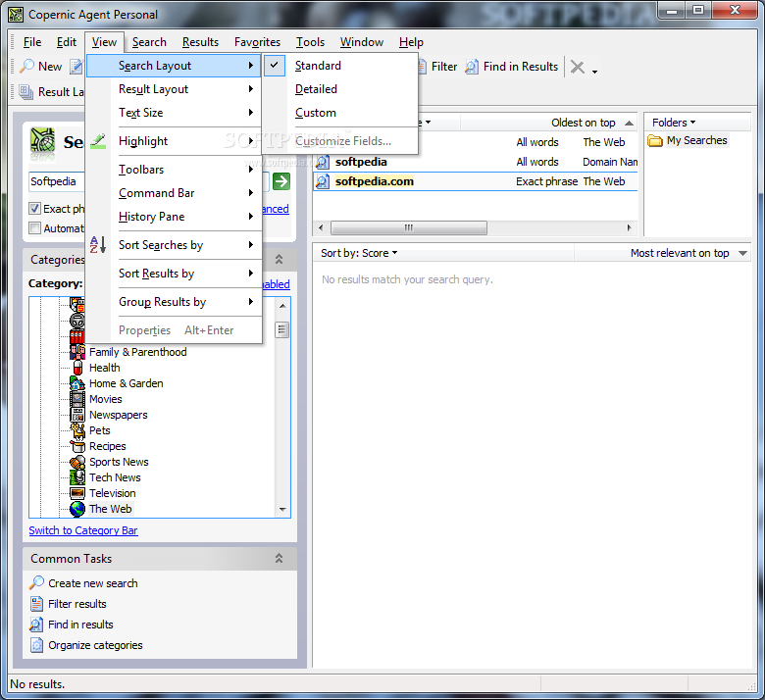The height and width of the screenshot is (700, 765).
Task: Choose Custom search layout
Action: click(x=340, y=113)
